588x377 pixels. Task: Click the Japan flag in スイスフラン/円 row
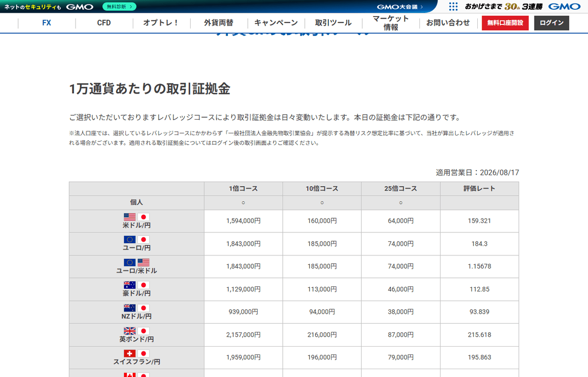(x=143, y=353)
